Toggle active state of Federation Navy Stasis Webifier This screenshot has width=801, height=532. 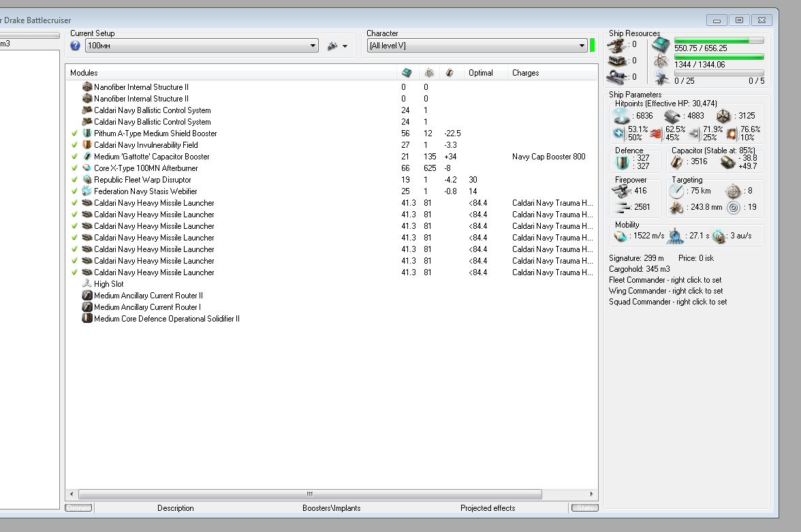click(x=75, y=191)
